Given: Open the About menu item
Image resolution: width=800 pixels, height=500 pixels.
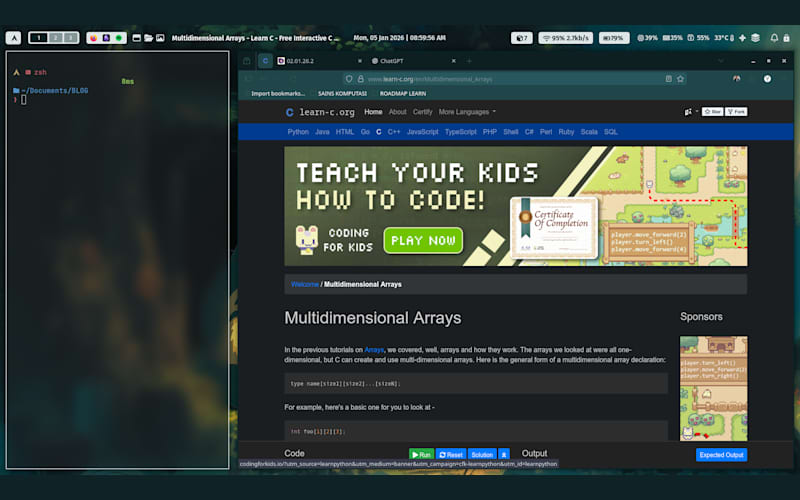Looking at the screenshot, I should (x=397, y=112).
